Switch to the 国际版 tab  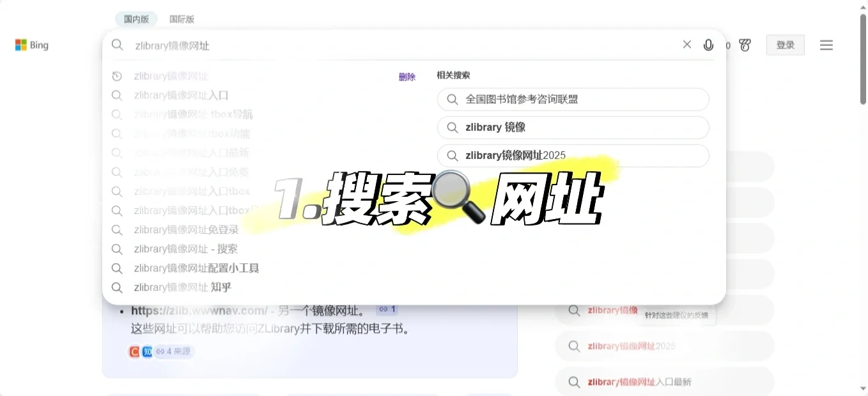point(182,19)
